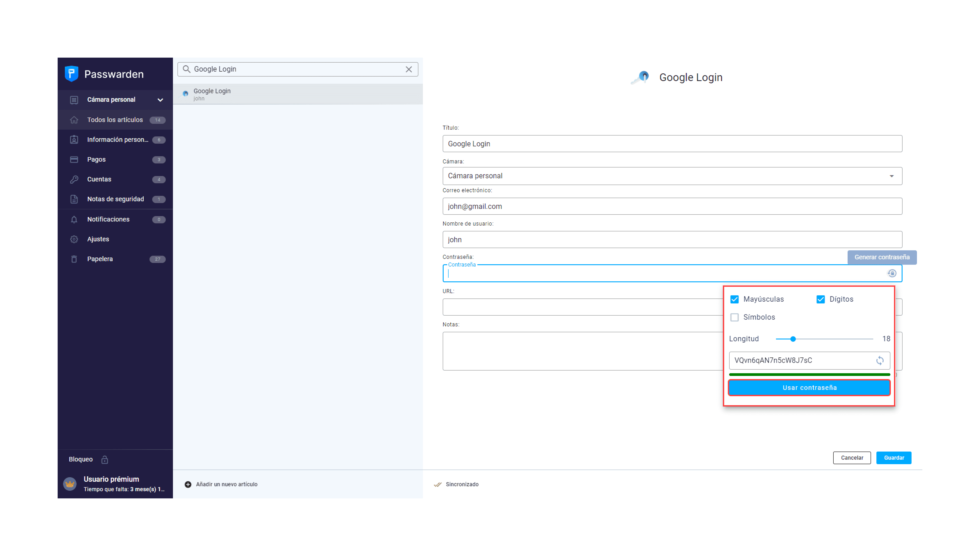Enable the Símbolos checkbox
This screenshot has height=556, width=980.
734,317
